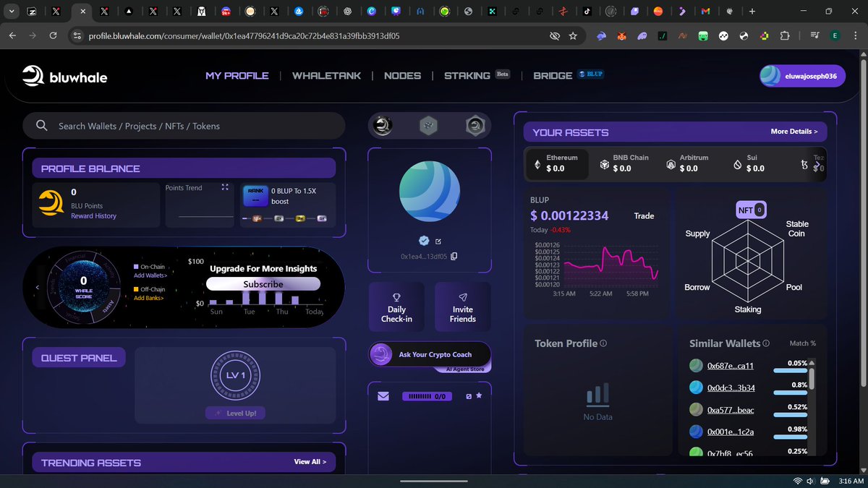Select the Ethereum asset tab
Viewport: 868px width, 488px height.
[x=556, y=163]
